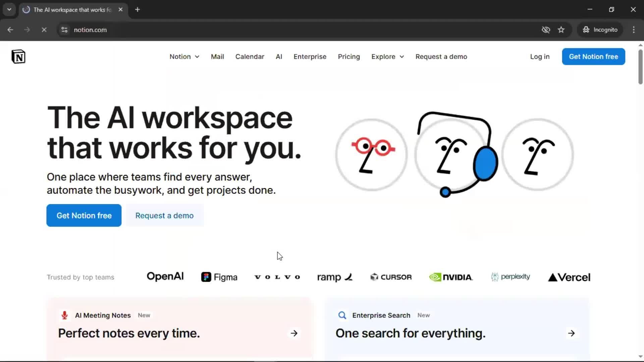Screen dimensions: 644x362
Task: Click the page vertical scrollbar thumb
Action: pos(640,66)
